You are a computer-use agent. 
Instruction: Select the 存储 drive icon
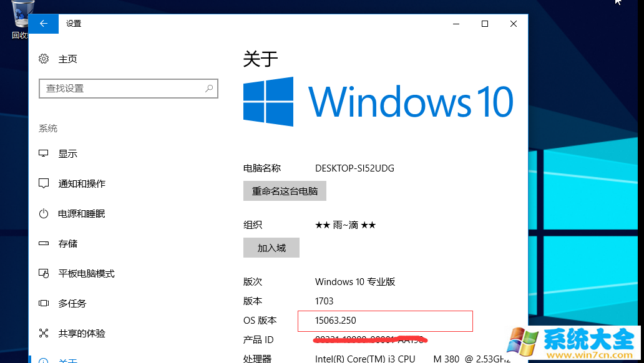[44, 243]
